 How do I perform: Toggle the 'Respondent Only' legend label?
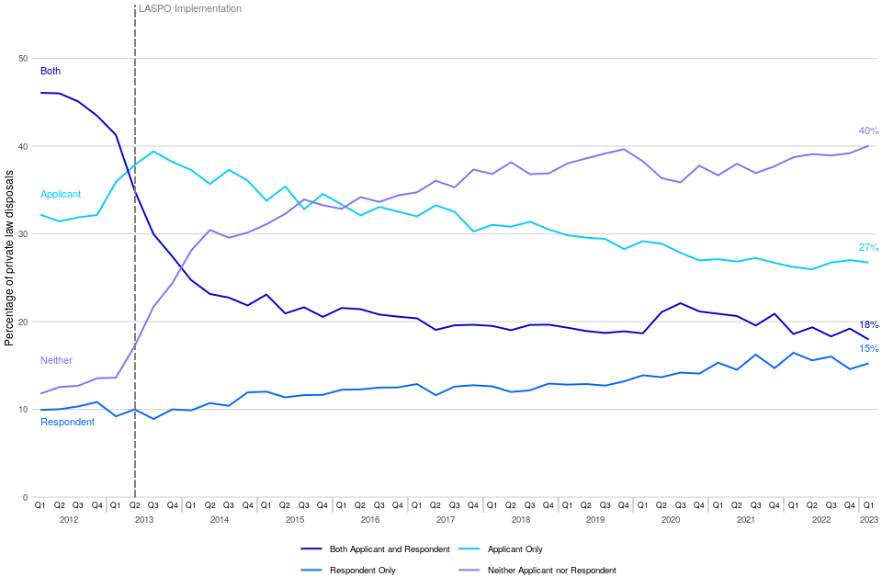pos(362,571)
